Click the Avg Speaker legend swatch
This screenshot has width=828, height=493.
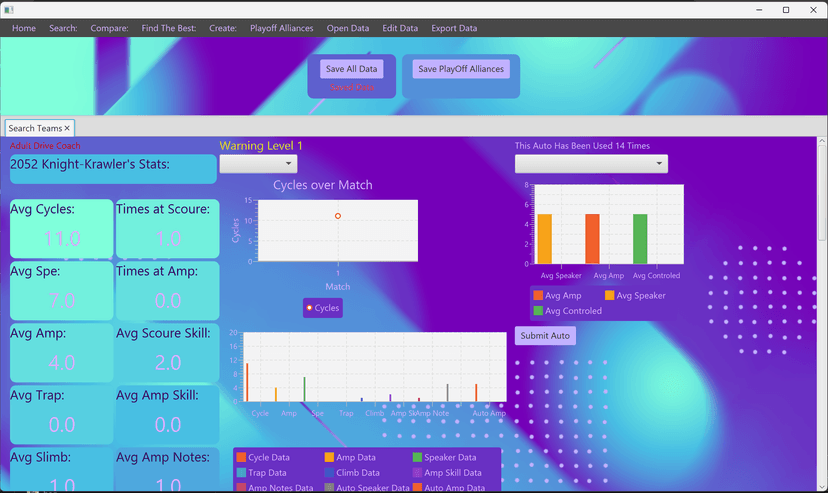pos(609,296)
